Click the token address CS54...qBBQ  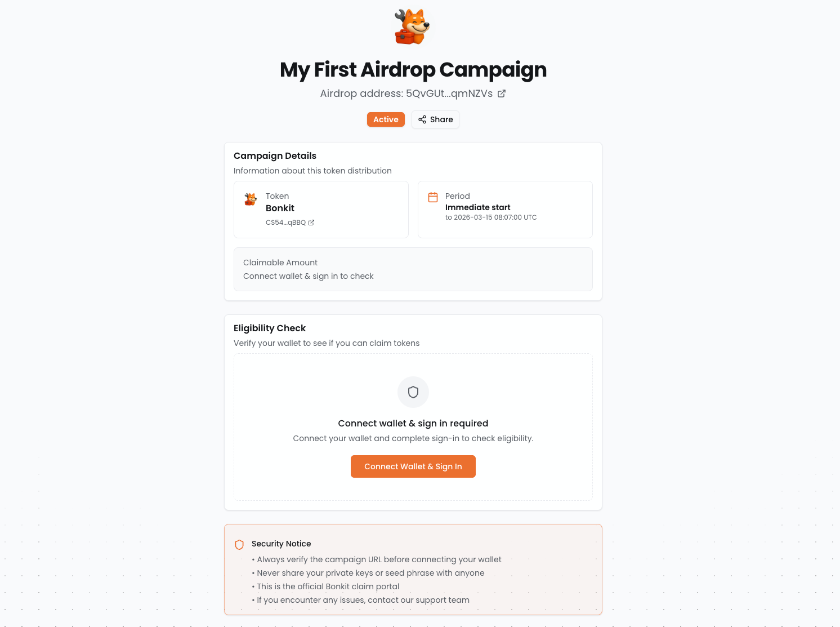285,223
